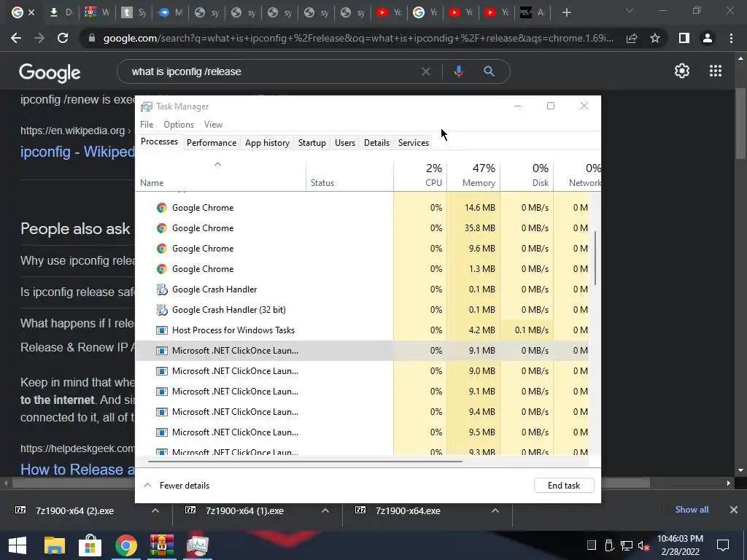Click Task Manager horizontal scrollbar
This screenshot has height=560, width=747.
point(305,461)
